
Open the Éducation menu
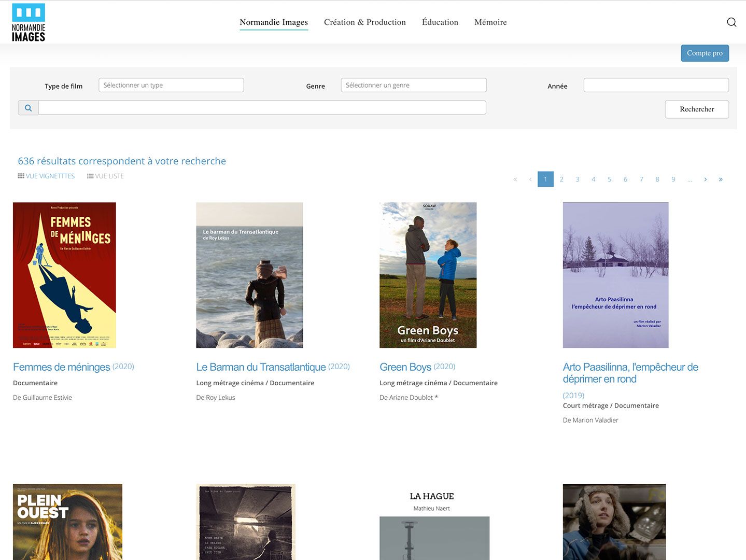(440, 22)
